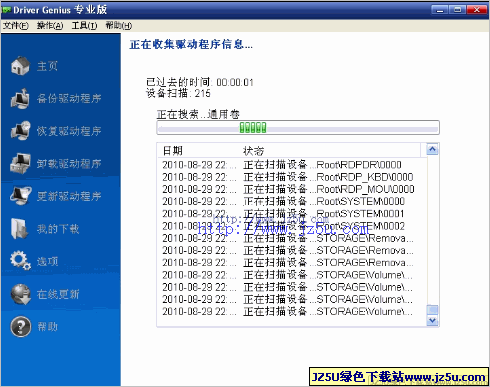490x387 pixels.
Task: Go to the 主页 sidebar label
Action: tap(47, 66)
